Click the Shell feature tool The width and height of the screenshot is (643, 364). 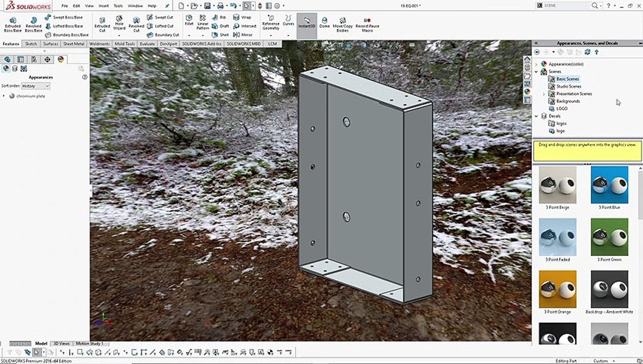220,35
